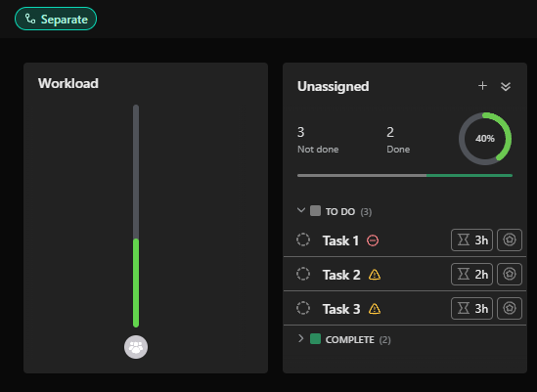Open Task 3 time estimate 3h
This screenshot has width=537, height=392.
pyautogui.click(x=471, y=309)
